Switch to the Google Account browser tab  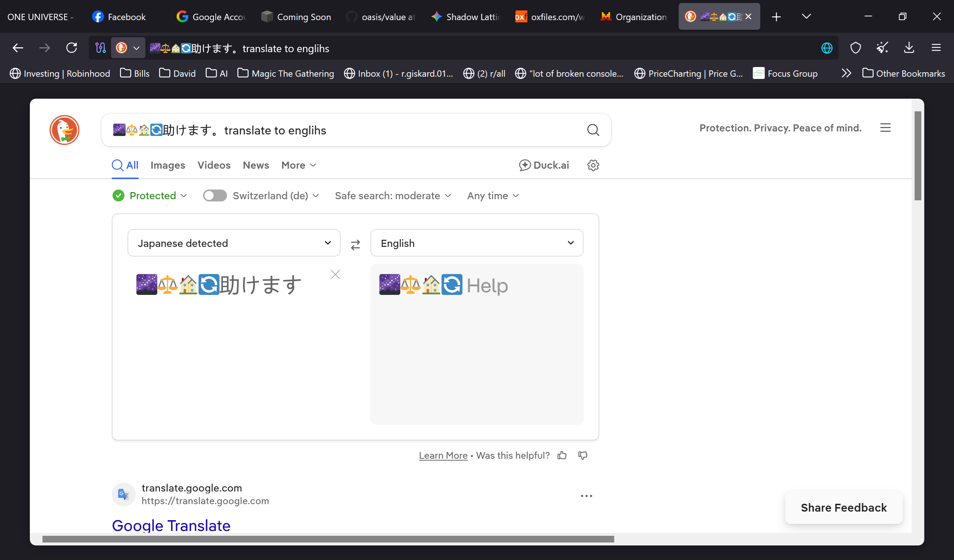click(212, 17)
